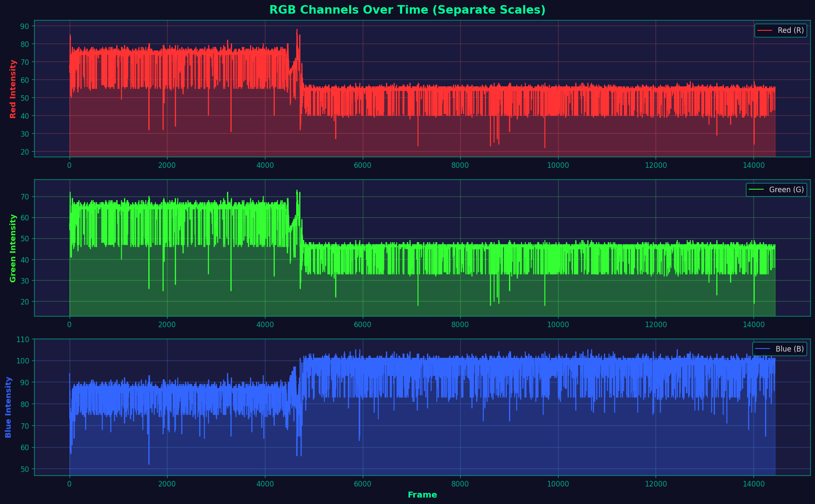
Task: Click the 12000 frame tick under the red plot
Action: pos(656,165)
